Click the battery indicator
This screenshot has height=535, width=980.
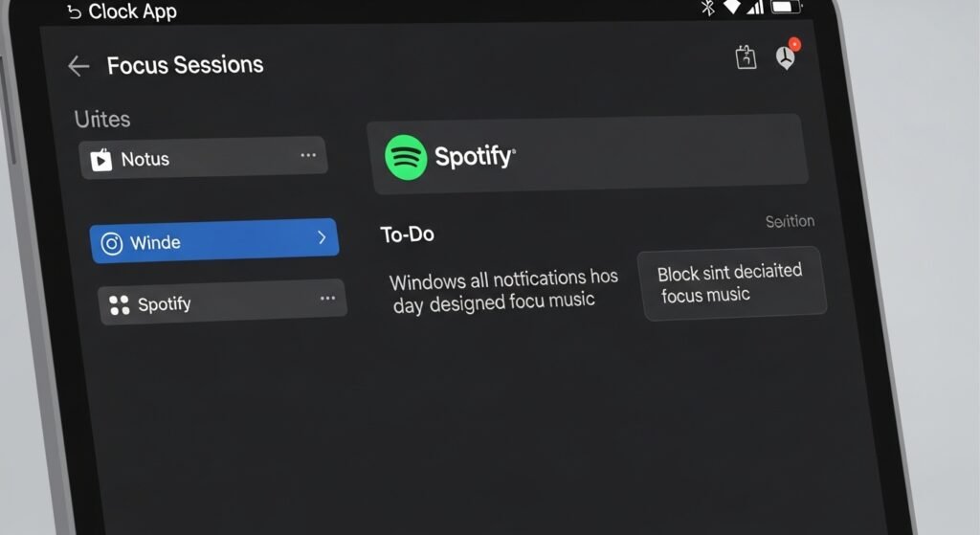(x=787, y=8)
